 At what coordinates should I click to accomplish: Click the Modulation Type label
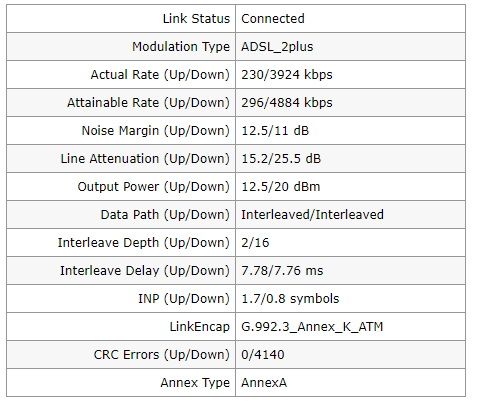181,47
